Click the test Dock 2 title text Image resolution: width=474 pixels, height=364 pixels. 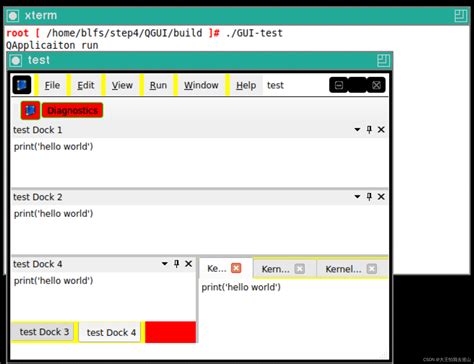click(38, 197)
